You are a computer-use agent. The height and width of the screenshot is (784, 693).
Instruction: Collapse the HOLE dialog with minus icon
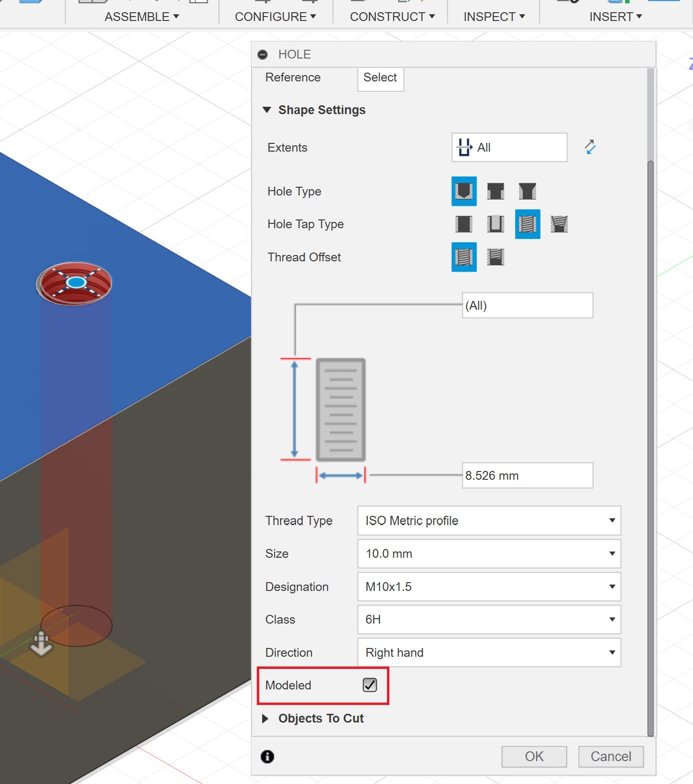click(x=263, y=55)
